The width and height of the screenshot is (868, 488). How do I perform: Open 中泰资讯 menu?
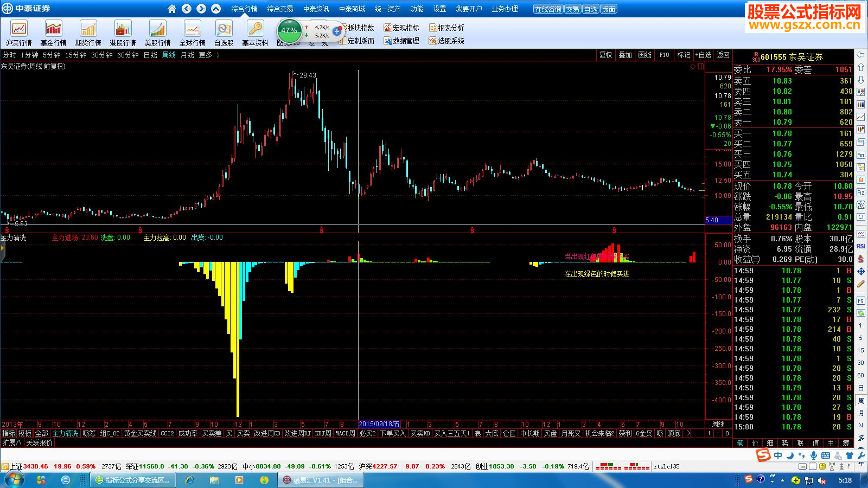(316, 9)
